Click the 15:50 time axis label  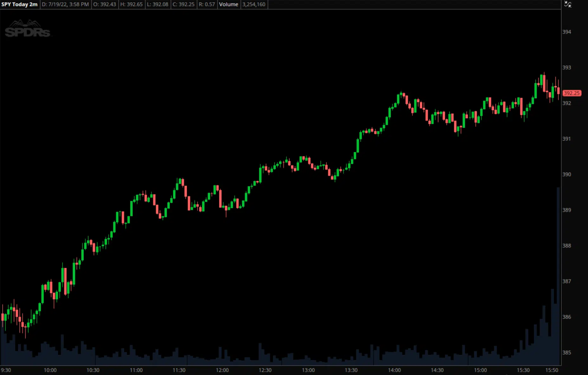[552, 370]
